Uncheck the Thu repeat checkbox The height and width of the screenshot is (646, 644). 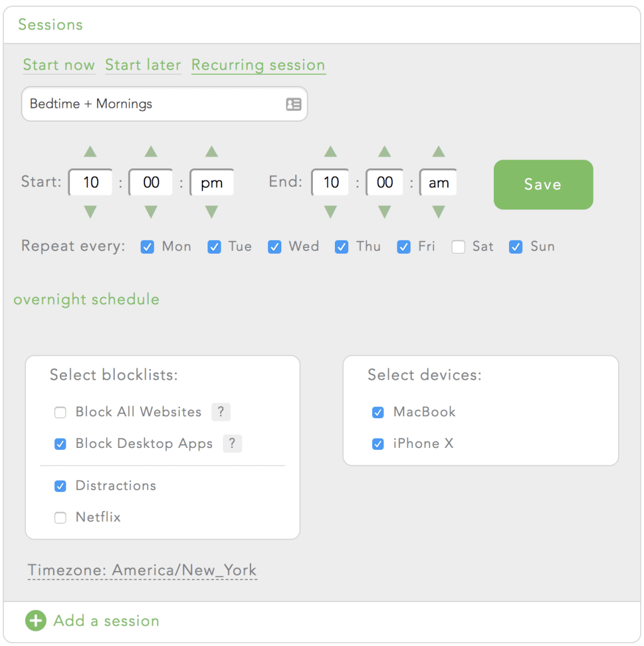click(341, 247)
